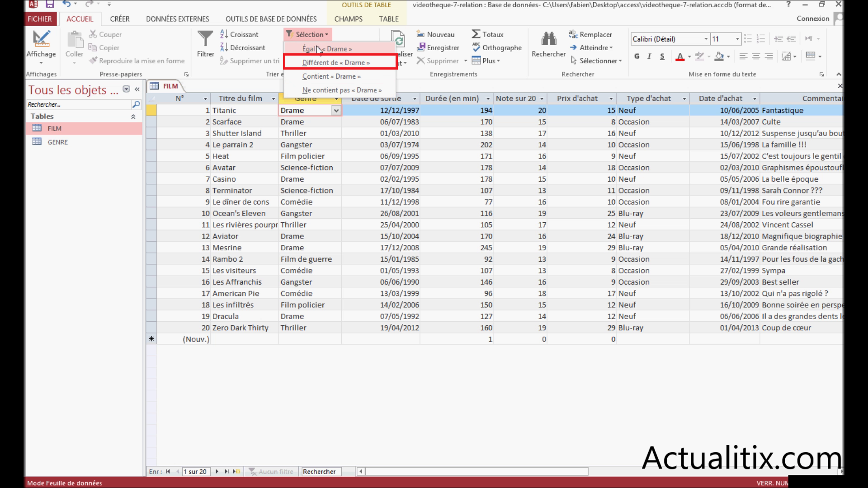Screen dimensions: 868x488
Task: Click the Filtrer funnel icon
Action: pos(205,44)
